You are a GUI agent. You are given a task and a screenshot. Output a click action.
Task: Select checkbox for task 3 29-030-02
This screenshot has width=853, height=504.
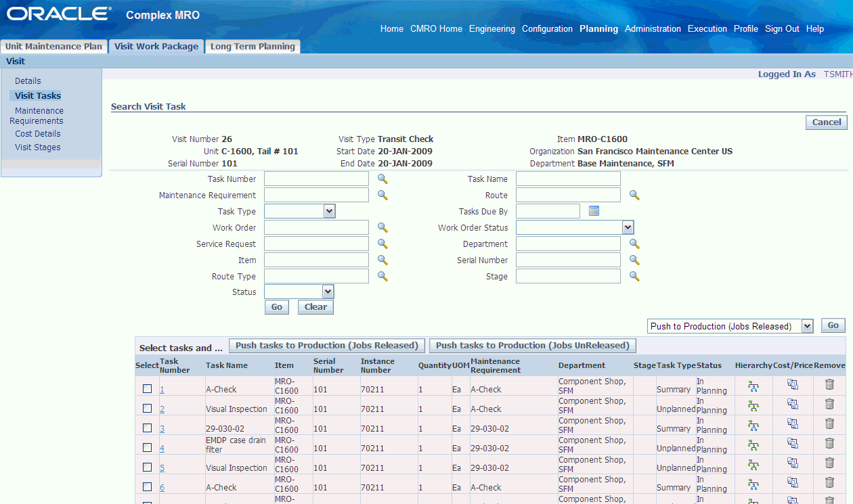pos(147,428)
